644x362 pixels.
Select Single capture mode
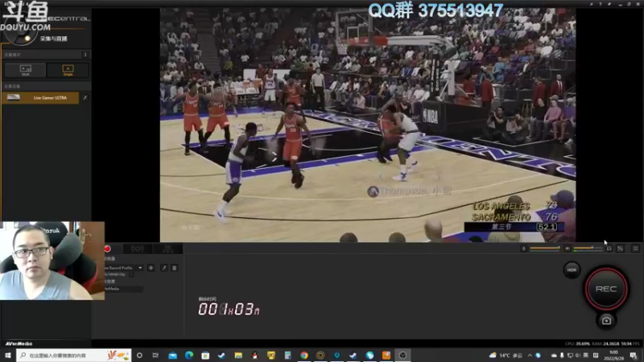[68, 70]
